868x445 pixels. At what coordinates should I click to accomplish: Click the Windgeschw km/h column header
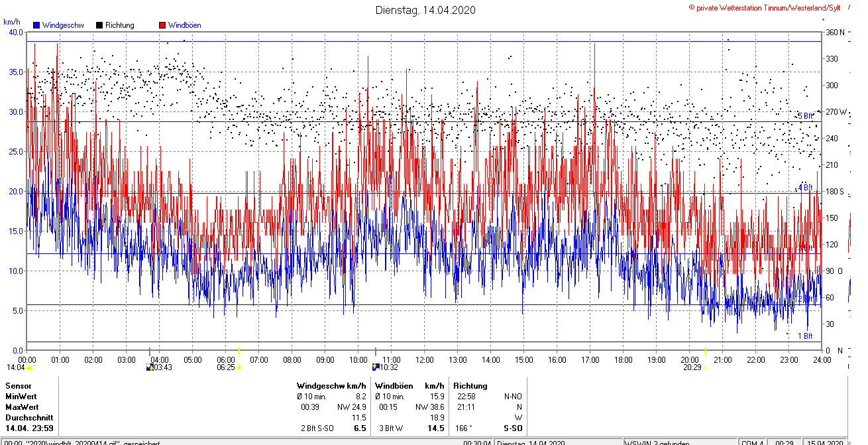(331, 385)
